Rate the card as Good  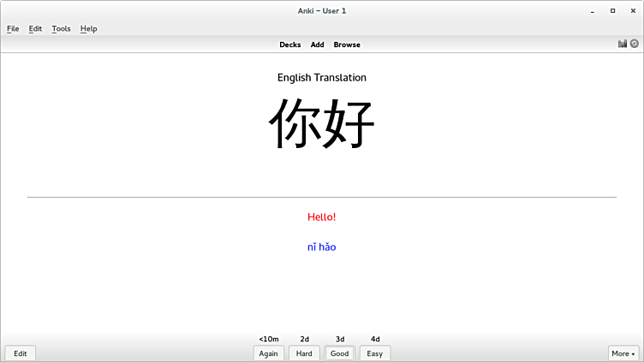[x=340, y=353]
